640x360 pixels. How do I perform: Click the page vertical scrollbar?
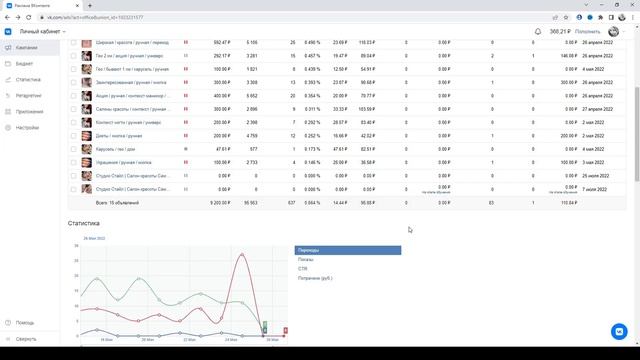pos(637,134)
